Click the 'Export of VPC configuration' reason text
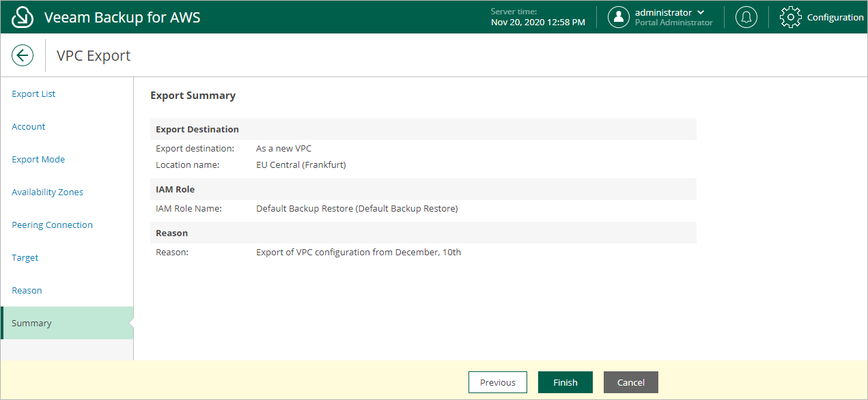This screenshot has height=400, width=868. click(359, 252)
